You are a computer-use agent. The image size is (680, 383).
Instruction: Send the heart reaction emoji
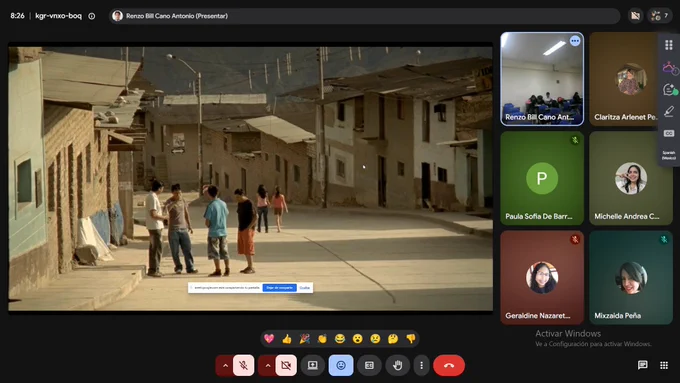click(269, 339)
